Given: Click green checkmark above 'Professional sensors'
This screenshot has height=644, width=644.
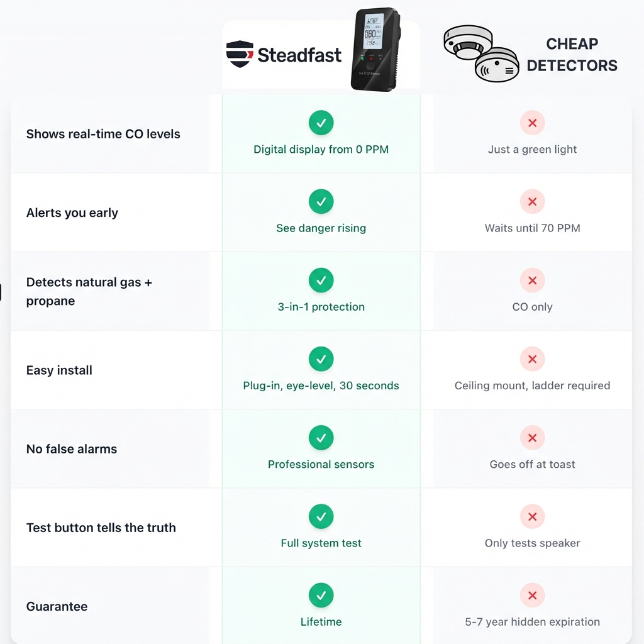Looking at the screenshot, I should click(x=321, y=437).
